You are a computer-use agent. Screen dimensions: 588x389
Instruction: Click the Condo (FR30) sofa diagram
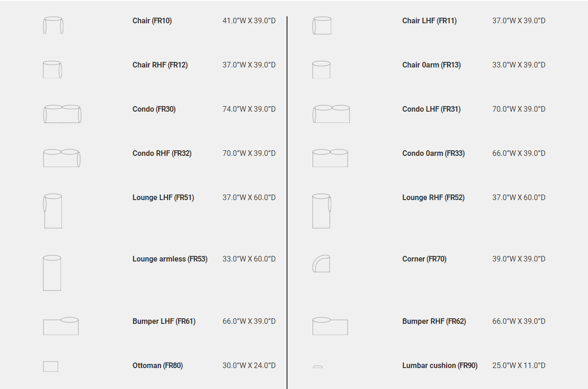point(62,114)
